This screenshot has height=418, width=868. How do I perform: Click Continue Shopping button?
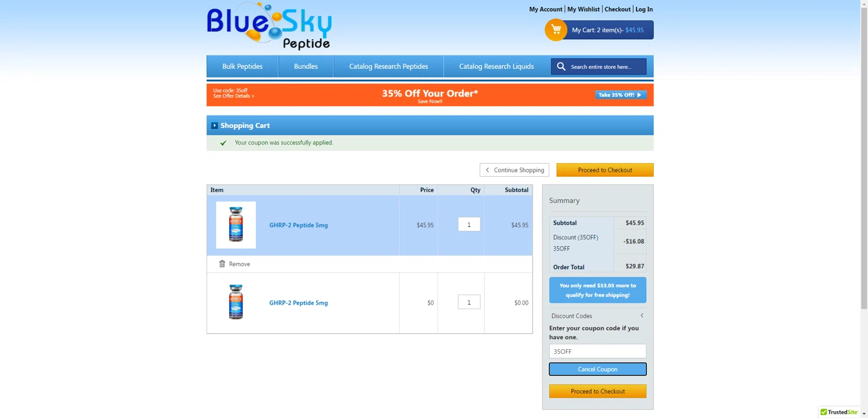514,170
